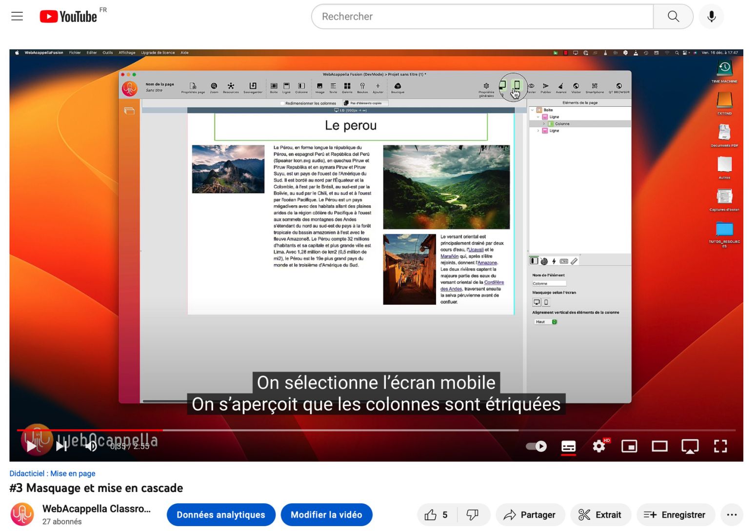Click the YouTube logo to go home
The image size is (756, 532).
pyautogui.click(x=69, y=17)
